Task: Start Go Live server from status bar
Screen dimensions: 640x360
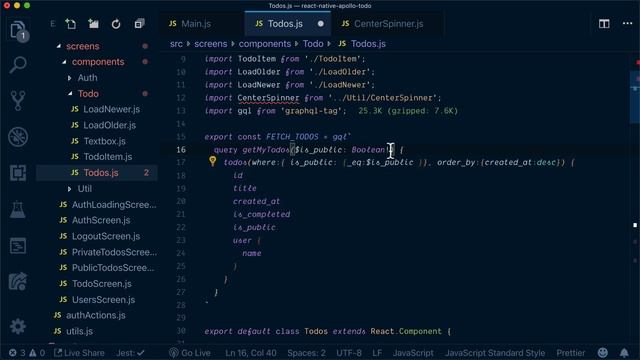Action: 190,353
